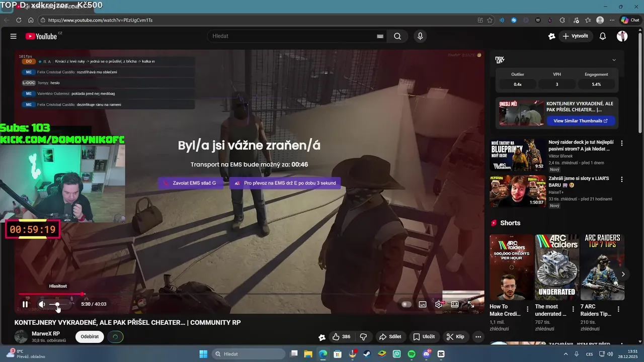Open the browser profile icon

click(600, 20)
